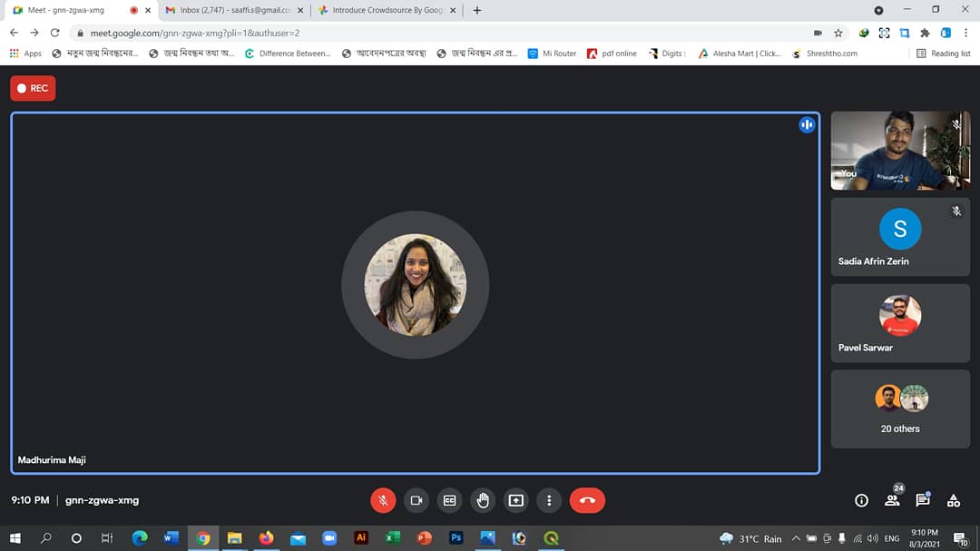Open the Shreshtho.com bookmark
The width and height of the screenshot is (980, 551).
click(825, 54)
